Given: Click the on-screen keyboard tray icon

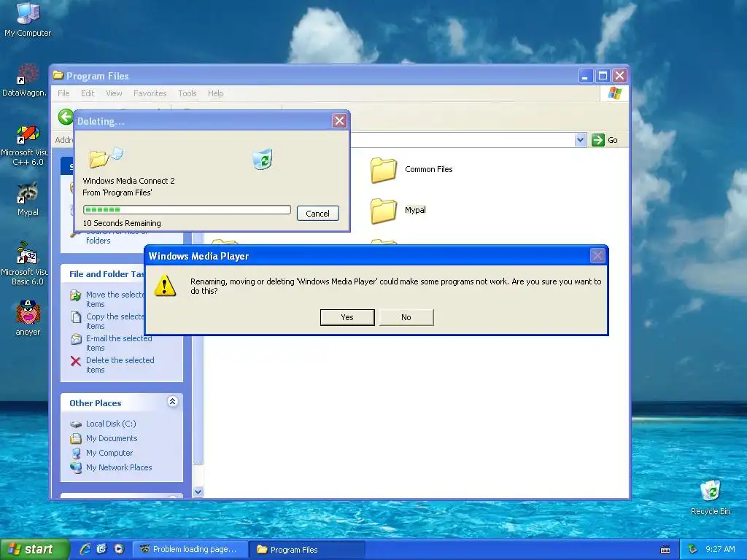Looking at the screenshot, I should pyautogui.click(x=665, y=550).
